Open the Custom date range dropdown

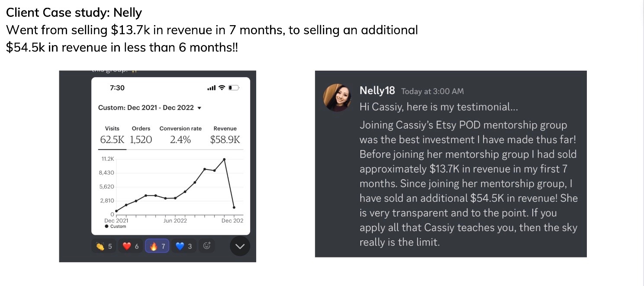pyautogui.click(x=150, y=107)
